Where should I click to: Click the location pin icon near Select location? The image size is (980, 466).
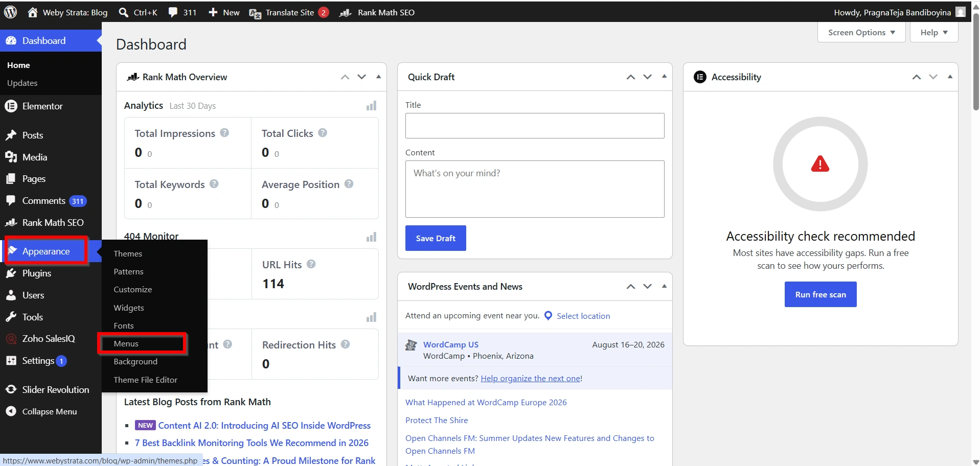tap(548, 316)
